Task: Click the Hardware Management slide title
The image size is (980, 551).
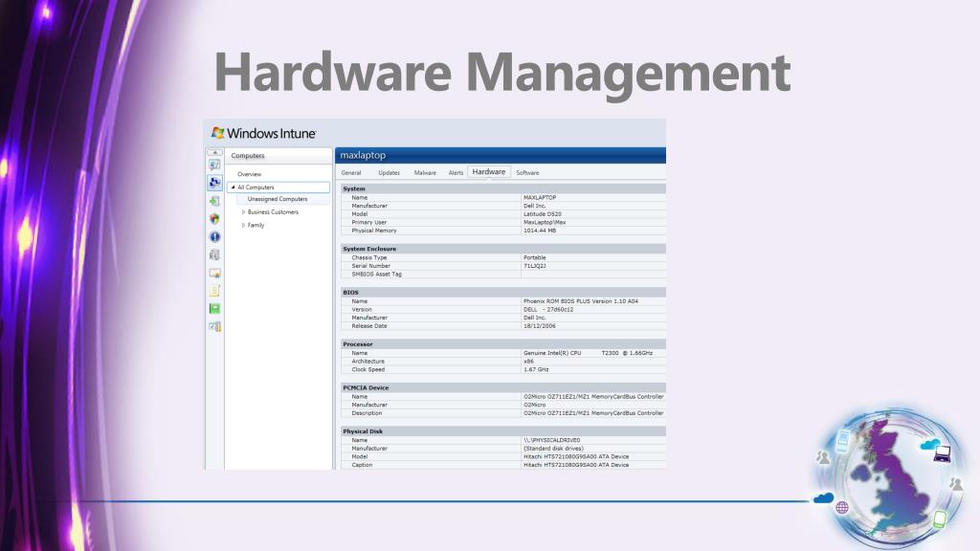Action: point(502,73)
